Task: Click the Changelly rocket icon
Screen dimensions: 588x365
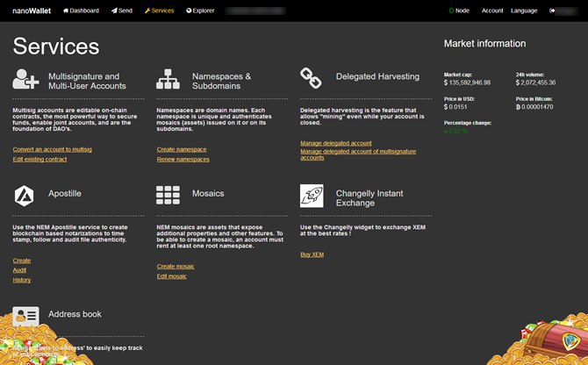Action: click(x=312, y=196)
